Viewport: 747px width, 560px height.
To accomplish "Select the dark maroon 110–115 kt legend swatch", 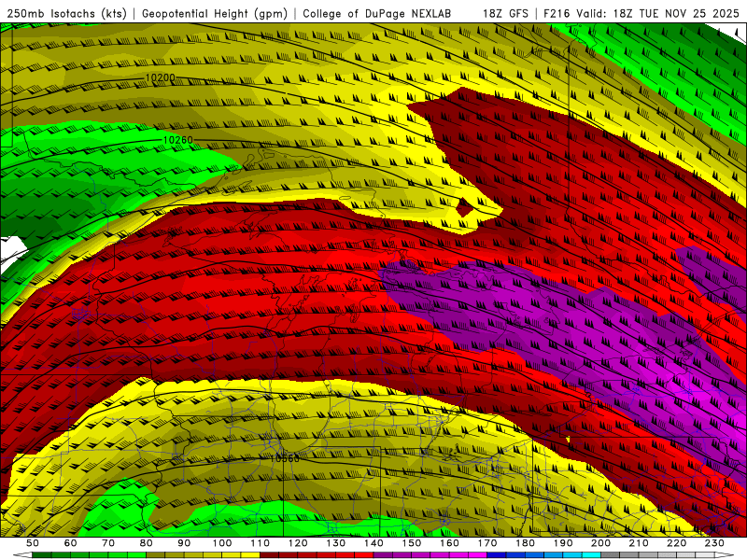I will [269, 555].
